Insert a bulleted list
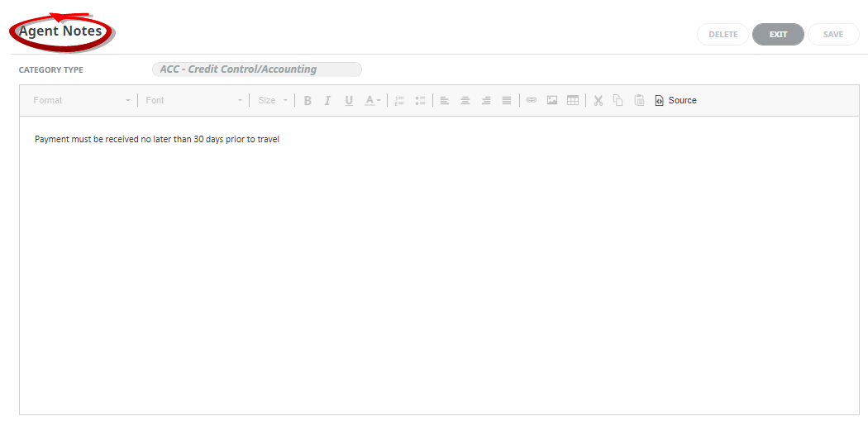This screenshot has width=868, height=421. tap(420, 101)
